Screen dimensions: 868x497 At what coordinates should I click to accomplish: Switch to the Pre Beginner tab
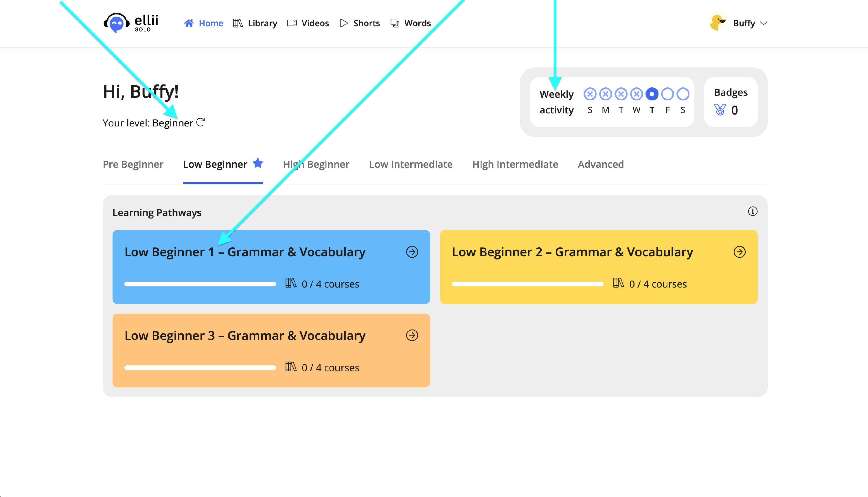(133, 164)
